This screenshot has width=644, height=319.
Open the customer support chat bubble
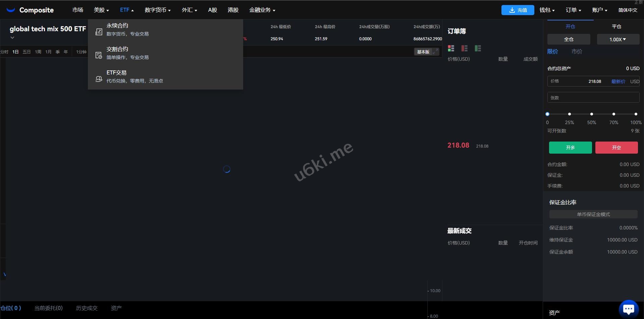point(628,308)
